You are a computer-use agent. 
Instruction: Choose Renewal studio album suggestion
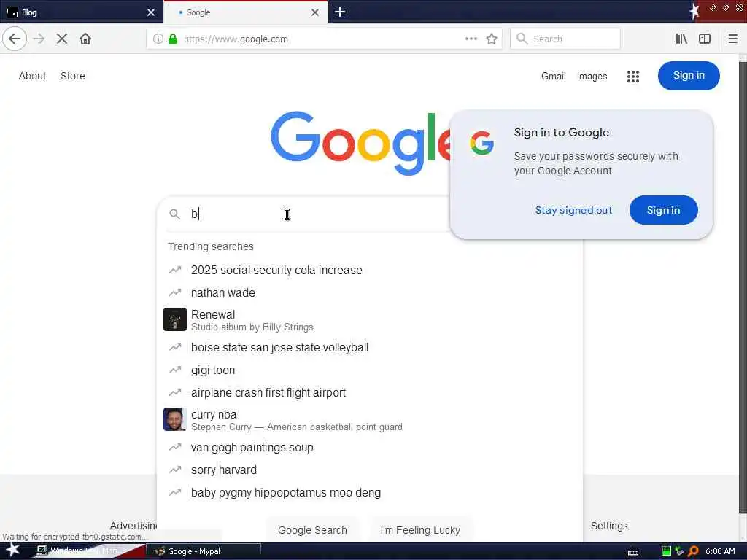click(369, 320)
